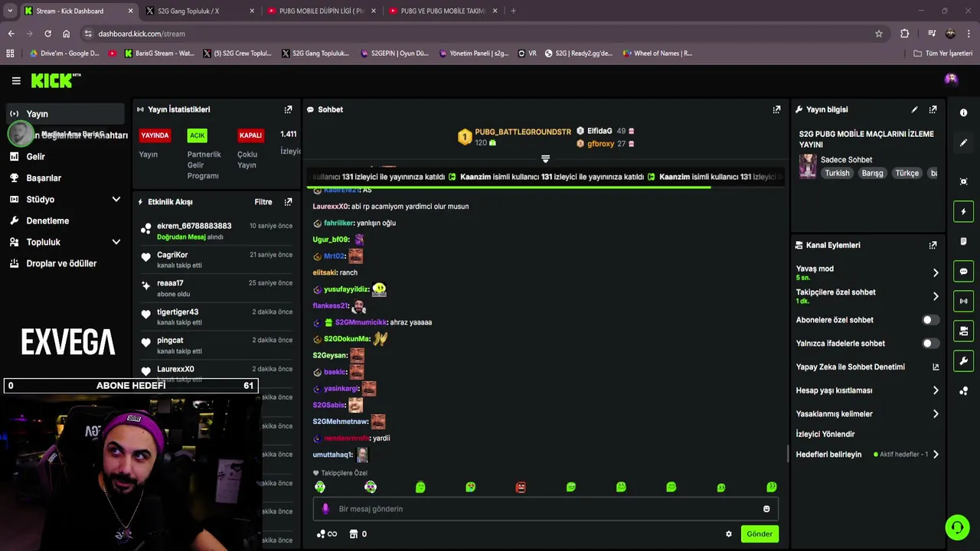980x551 pixels.
Task: Toggle the channel actions panel icon in the right sidebar
Action: pyautogui.click(x=963, y=331)
